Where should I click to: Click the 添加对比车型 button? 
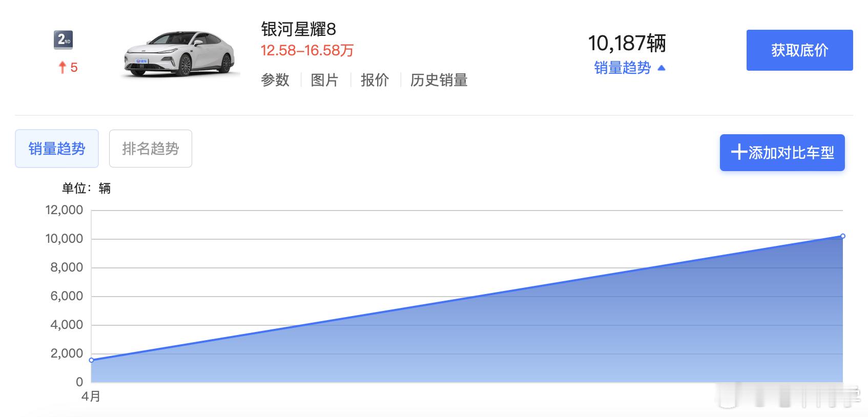pos(782,153)
